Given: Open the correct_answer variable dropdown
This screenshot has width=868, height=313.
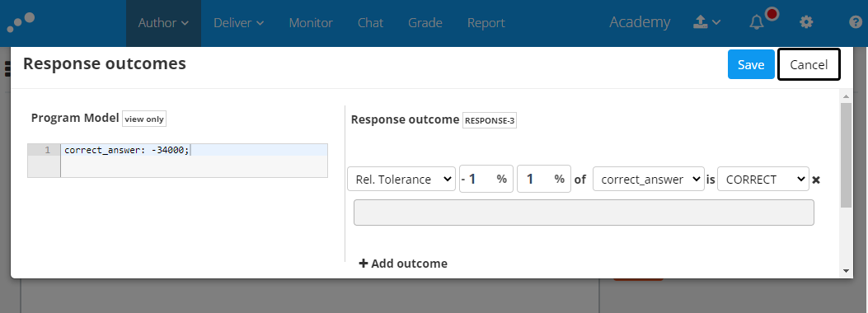Looking at the screenshot, I should [648, 180].
